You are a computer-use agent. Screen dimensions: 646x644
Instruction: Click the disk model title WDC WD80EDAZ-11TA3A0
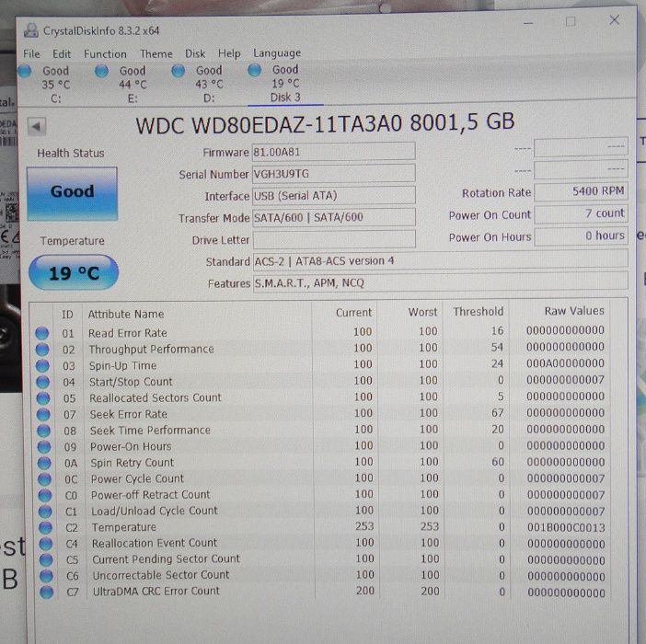pos(325,123)
